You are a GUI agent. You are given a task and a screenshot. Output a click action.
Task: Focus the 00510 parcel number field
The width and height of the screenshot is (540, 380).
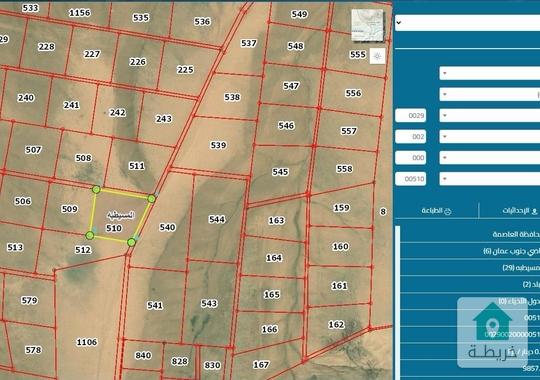point(411,179)
